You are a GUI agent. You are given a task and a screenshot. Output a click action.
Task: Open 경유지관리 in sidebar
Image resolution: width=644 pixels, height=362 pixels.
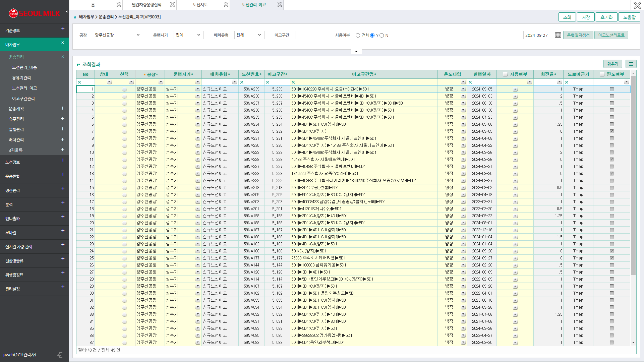[x=21, y=78]
